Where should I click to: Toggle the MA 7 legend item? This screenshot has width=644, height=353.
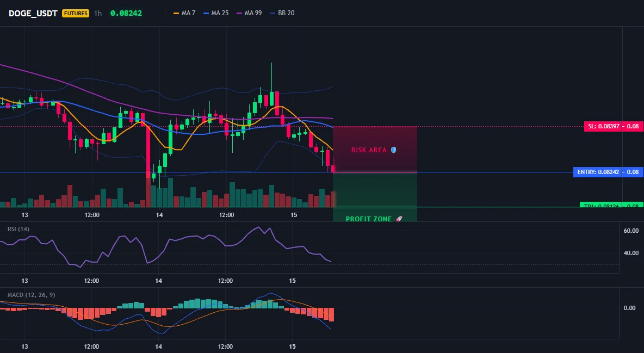[184, 13]
